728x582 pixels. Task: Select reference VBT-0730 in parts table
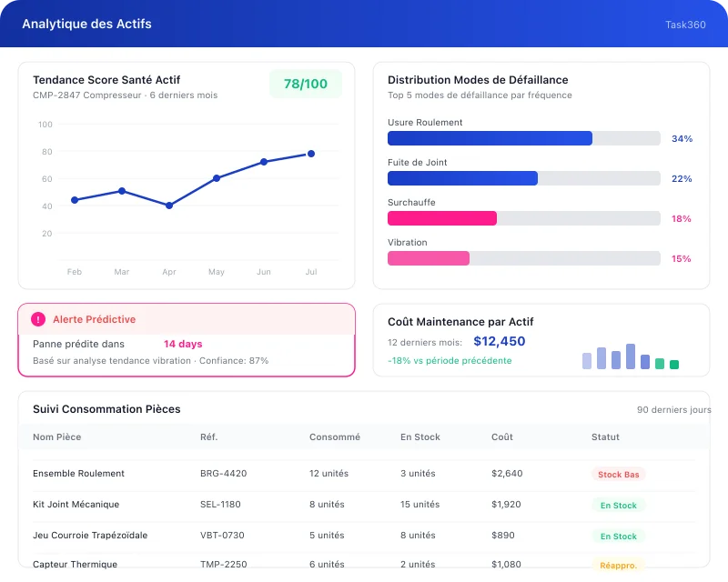222,536
